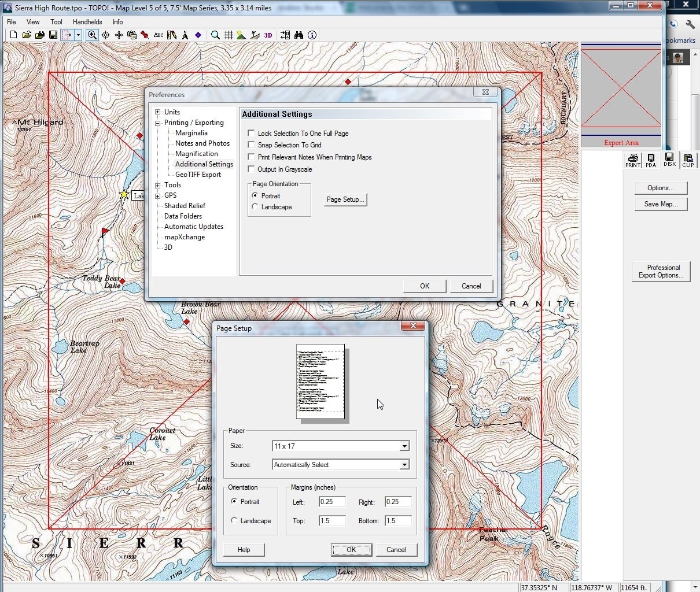The width and height of the screenshot is (700, 592).
Task: Enable Output In Grayscale
Action: click(251, 169)
